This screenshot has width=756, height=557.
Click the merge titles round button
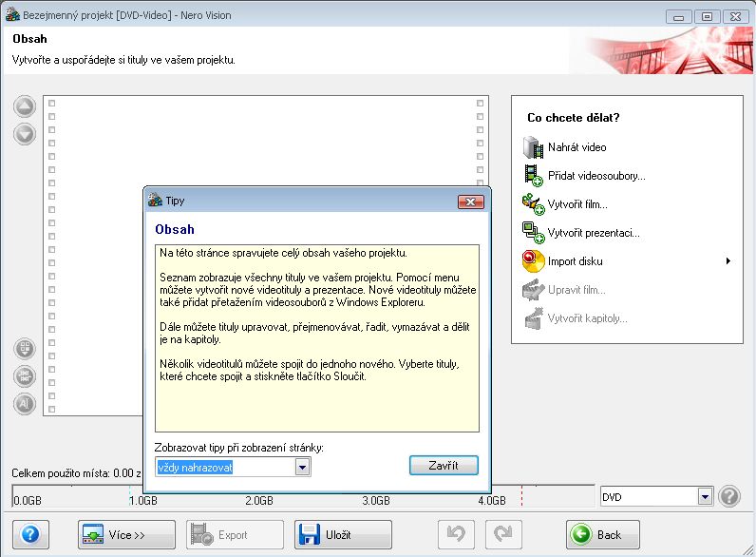coord(25,348)
